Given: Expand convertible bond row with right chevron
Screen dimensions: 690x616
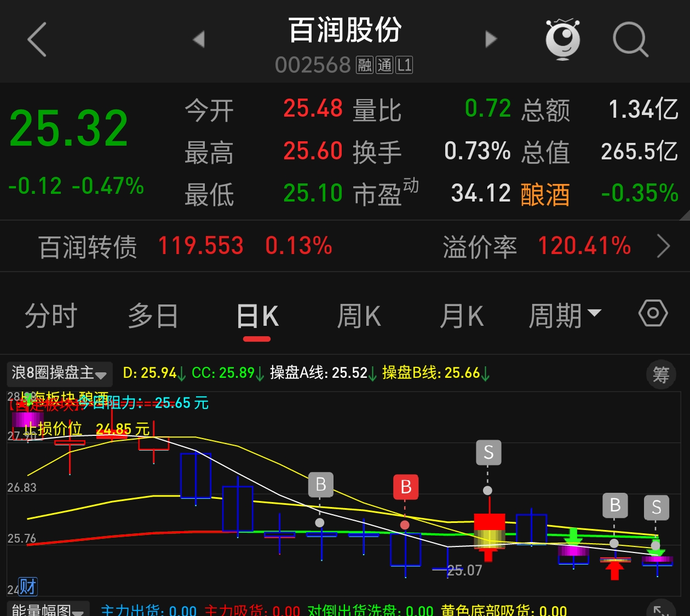Looking at the screenshot, I should (x=663, y=246).
